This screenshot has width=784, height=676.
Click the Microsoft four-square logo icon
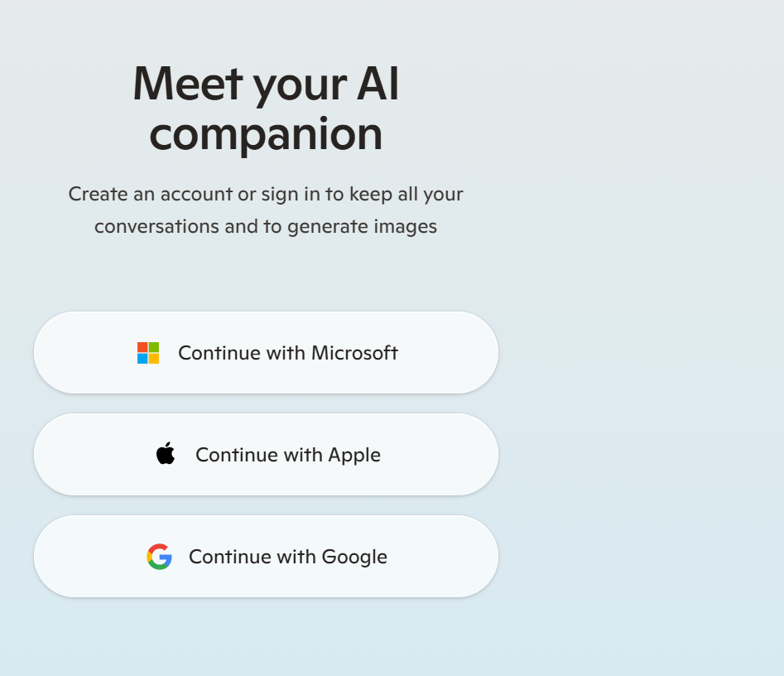pos(148,353)
